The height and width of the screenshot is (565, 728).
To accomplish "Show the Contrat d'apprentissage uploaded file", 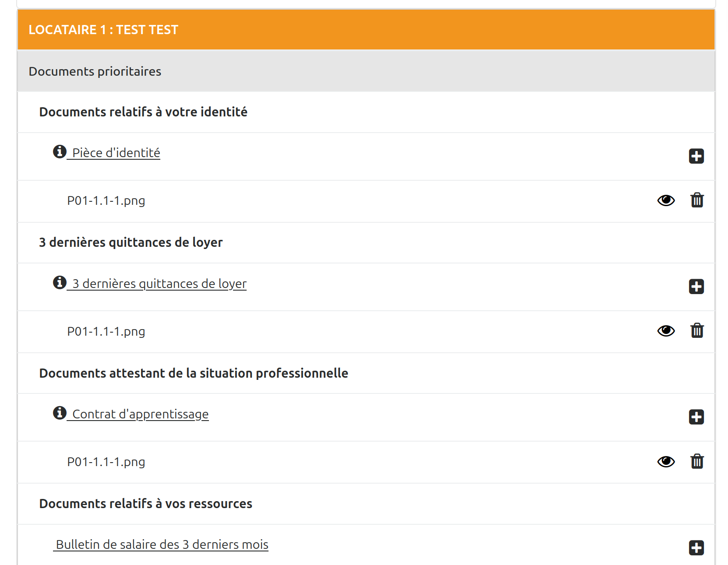I will pyautogui.click(x=666, y=462).
